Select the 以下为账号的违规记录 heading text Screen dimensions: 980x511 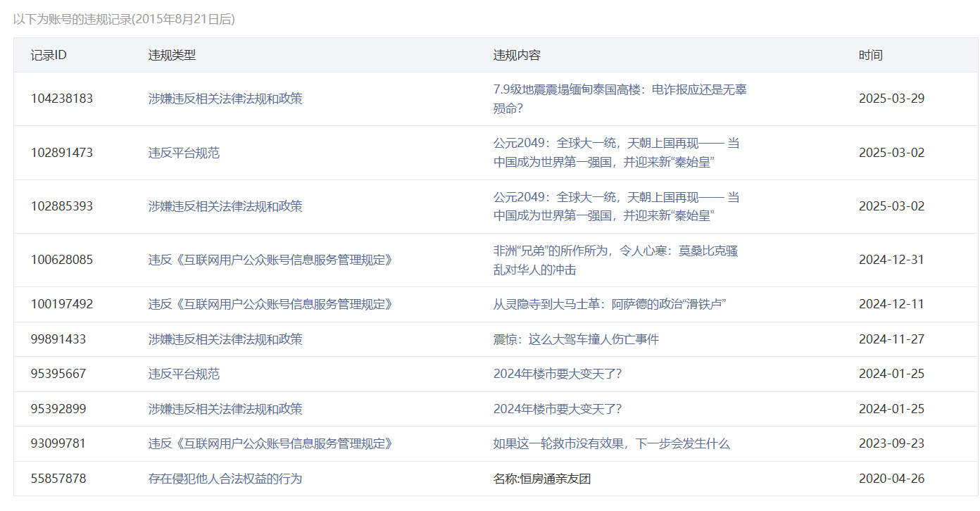click(124, 20)
